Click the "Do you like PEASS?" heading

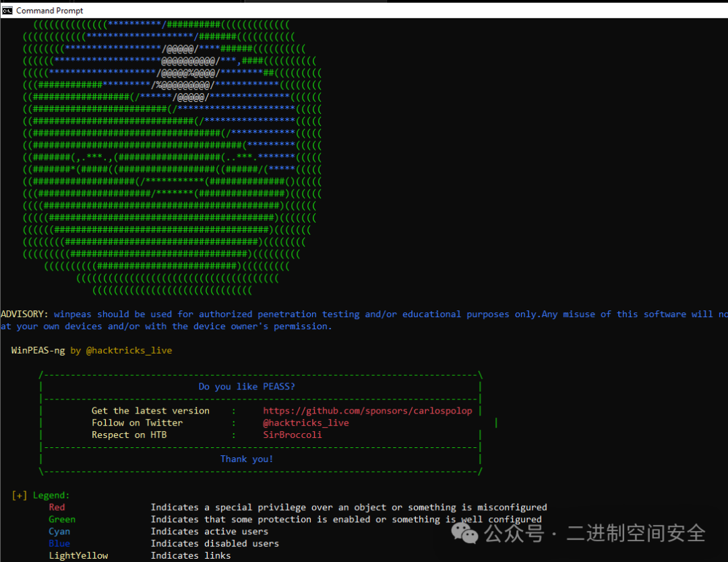pyautogui.click(x=247, y=387)
